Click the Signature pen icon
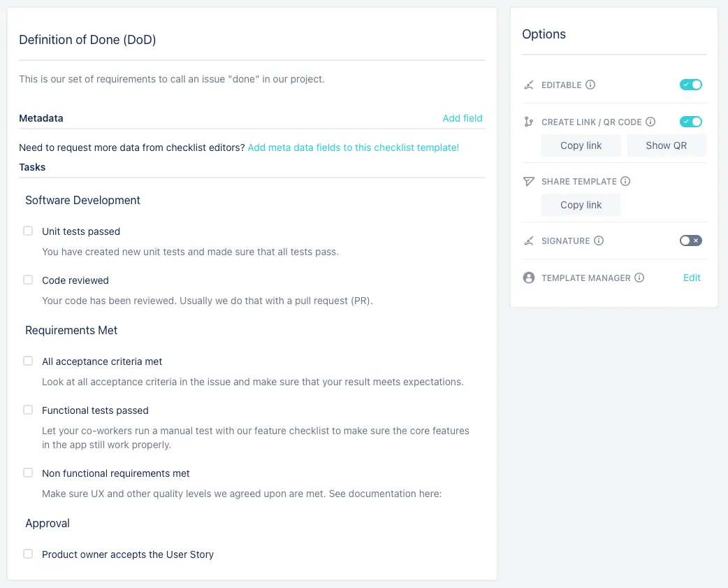This screenshot has width=728, height=588. pos(529,241)
